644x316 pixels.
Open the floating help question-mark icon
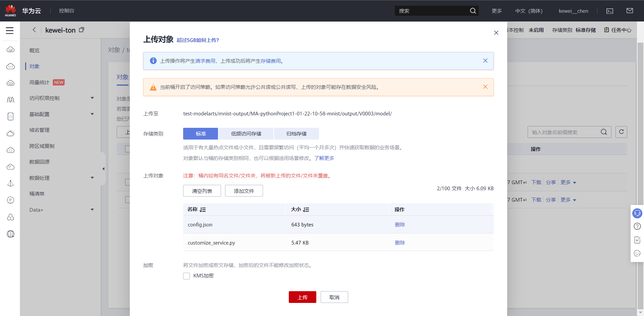coord(637,226)
